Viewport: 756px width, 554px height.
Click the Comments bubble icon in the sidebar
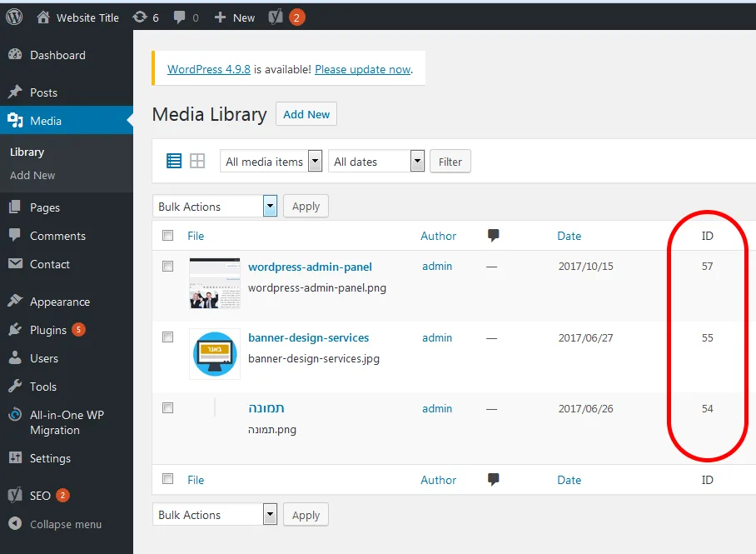point(15,235)
